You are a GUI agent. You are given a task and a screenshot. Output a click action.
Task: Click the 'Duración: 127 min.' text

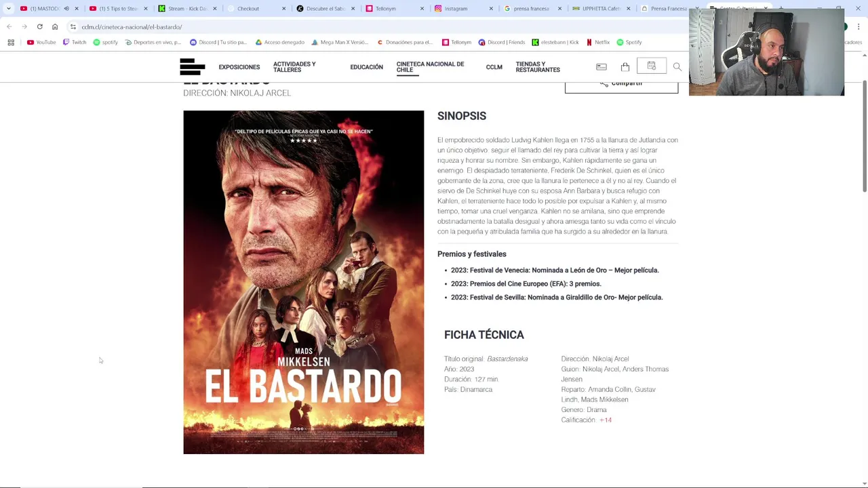coord(471,379)
